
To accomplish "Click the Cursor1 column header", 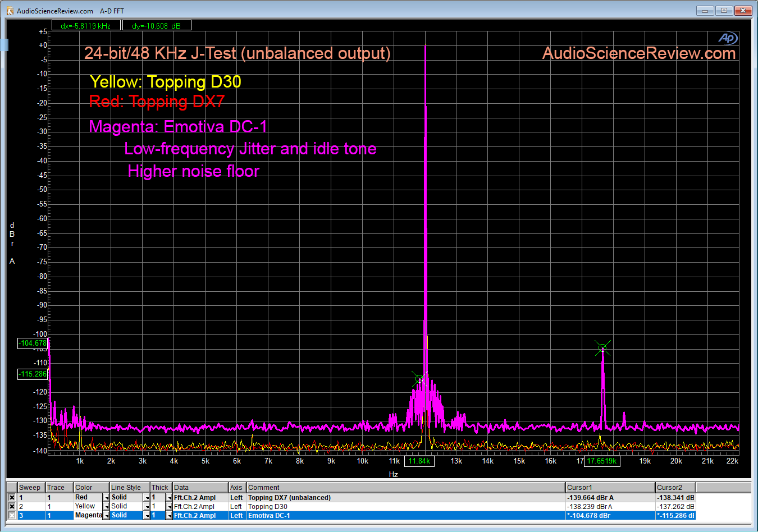I will pos(610,488).
